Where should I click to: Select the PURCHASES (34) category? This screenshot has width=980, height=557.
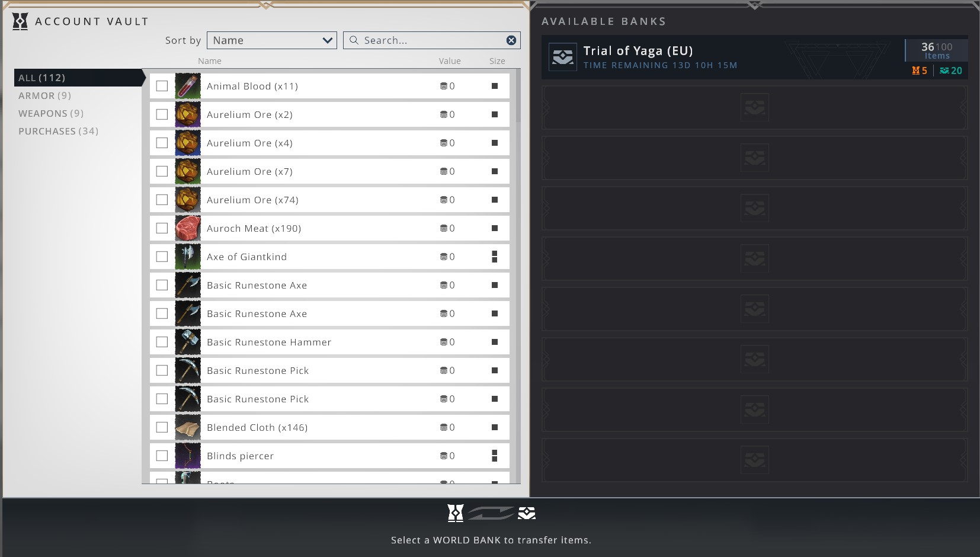click(x=58, y=131)
